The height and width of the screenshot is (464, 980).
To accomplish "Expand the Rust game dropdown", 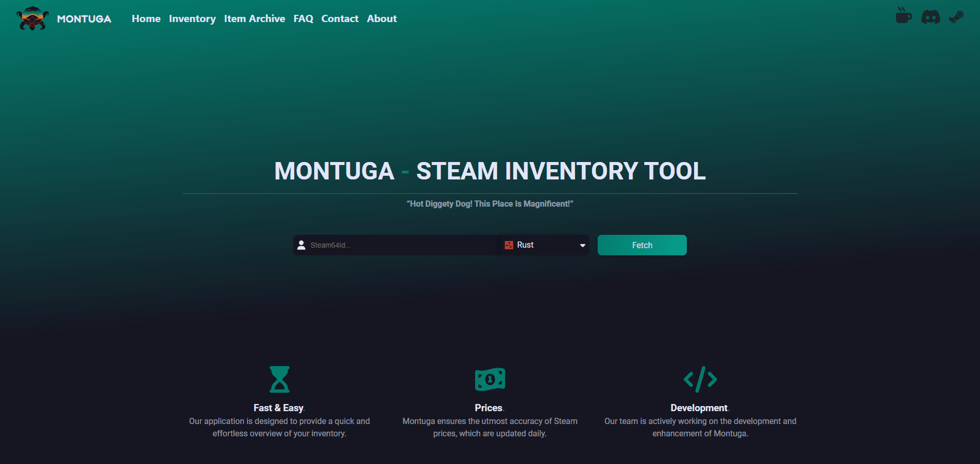I will [x=544, y=245].
